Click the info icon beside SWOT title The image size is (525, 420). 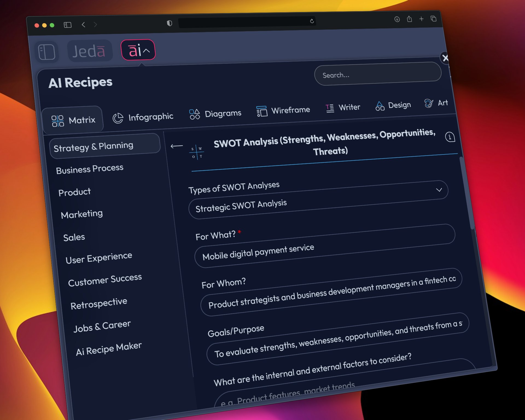[450, 137]
